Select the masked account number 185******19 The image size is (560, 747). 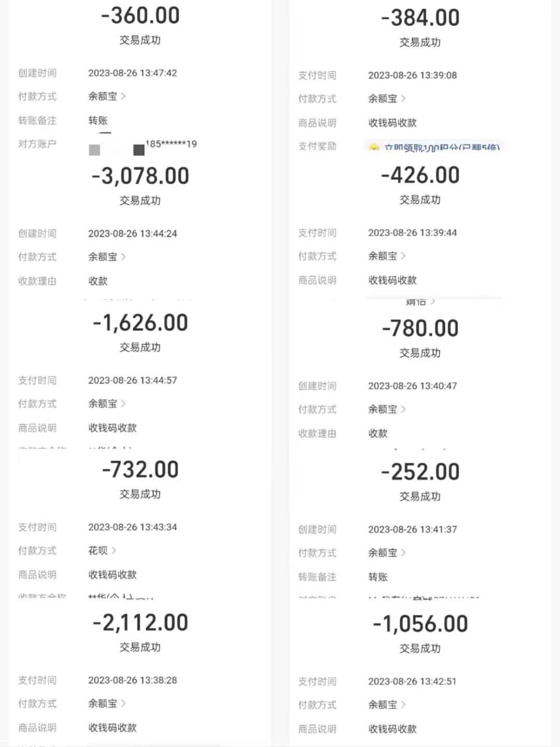coord(171,144)
